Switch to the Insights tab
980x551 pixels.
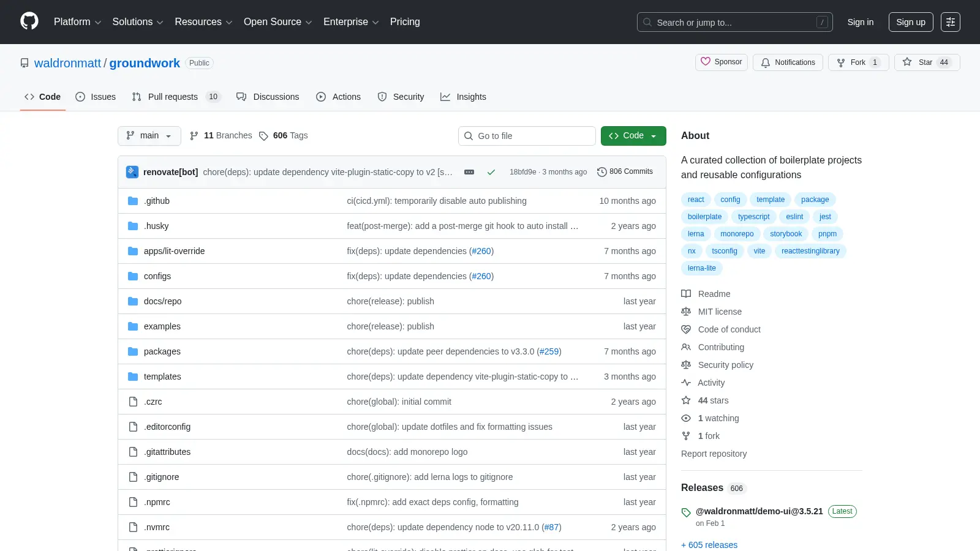pos(463,97)
